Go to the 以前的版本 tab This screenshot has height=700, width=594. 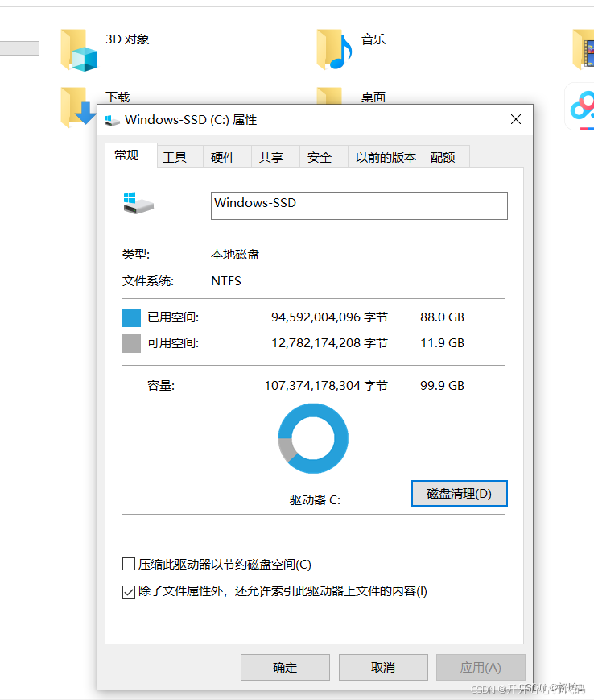(386, 157)
